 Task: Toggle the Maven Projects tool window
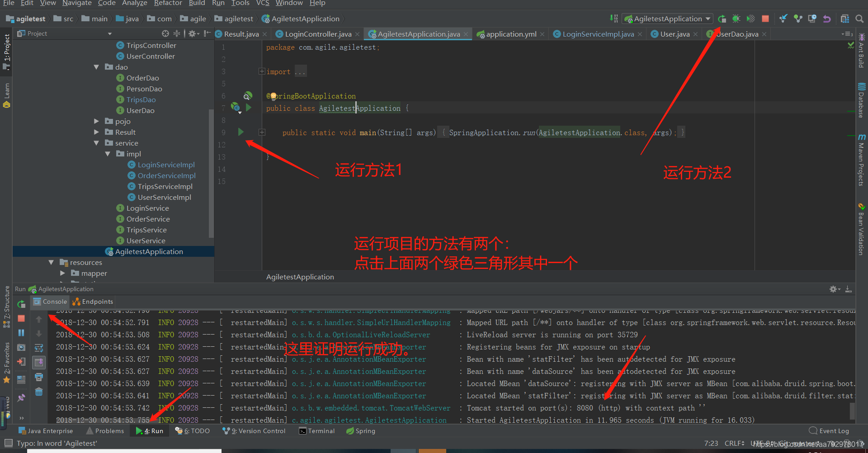tap(862, 160)
